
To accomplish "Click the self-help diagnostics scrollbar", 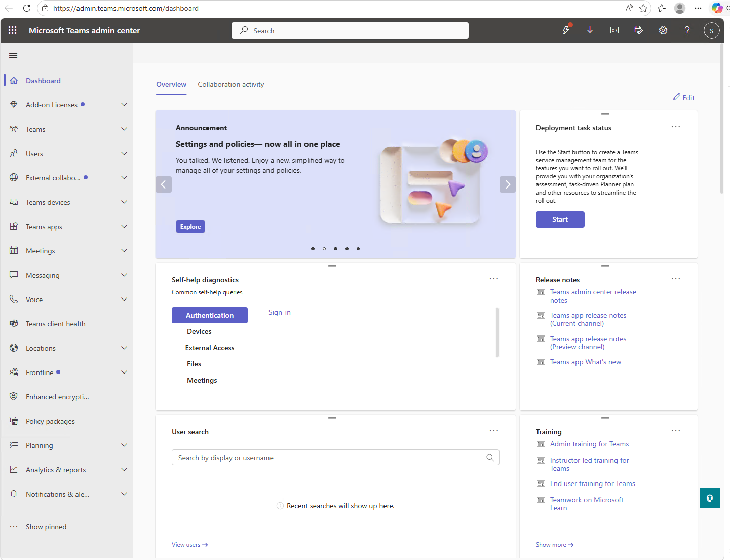I will point(497,332).
